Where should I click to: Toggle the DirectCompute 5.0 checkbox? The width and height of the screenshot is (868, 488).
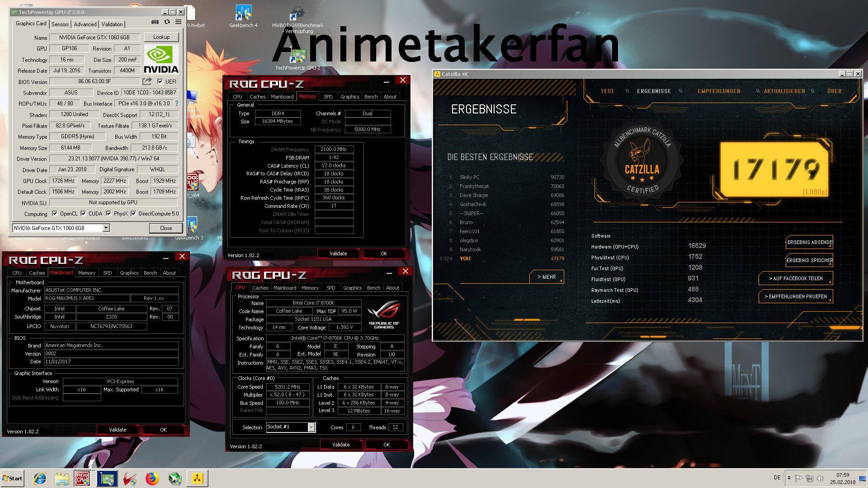click(133, 214)
